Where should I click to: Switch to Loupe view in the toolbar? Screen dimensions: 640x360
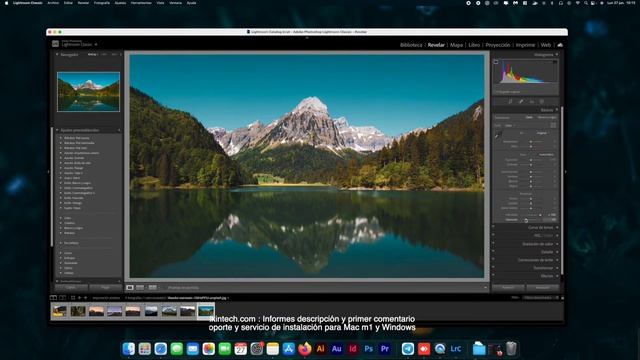pyautogui.click(x=130, y=288)
